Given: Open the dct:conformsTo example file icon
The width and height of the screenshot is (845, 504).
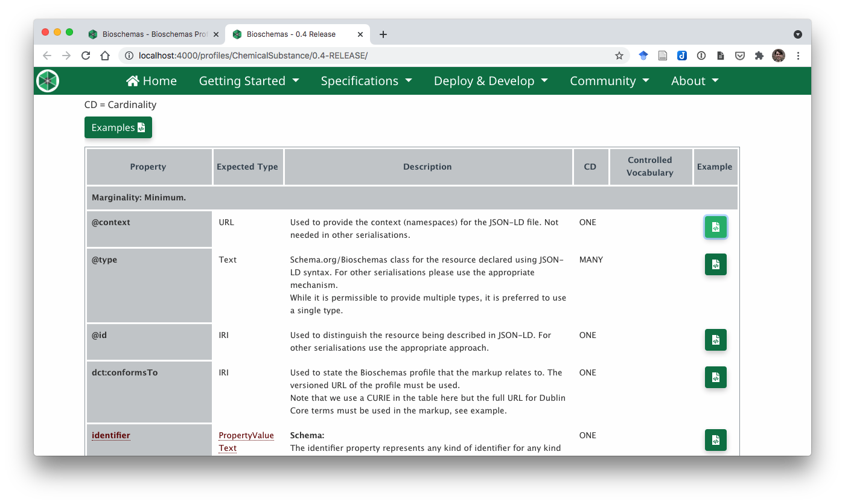Looking at the screenshot, I should (715, 377).
